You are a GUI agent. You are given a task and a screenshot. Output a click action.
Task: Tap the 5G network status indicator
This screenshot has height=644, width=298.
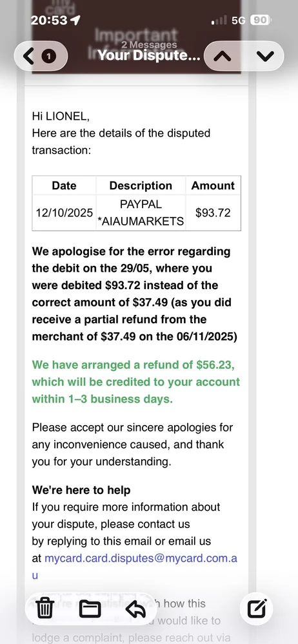pyautogui.click(x=238, y=20)
